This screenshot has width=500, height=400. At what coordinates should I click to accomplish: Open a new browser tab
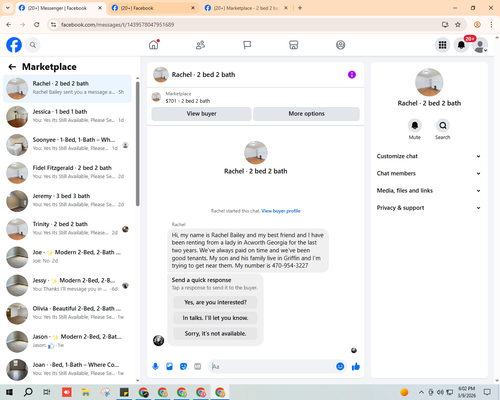pyautogui.click(x=300, y=8)
